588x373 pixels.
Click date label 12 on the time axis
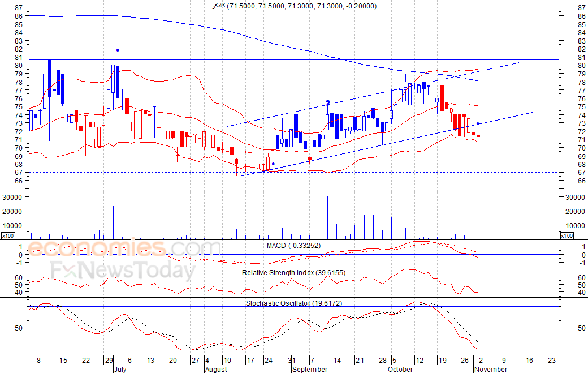click(x=420, y=360)
